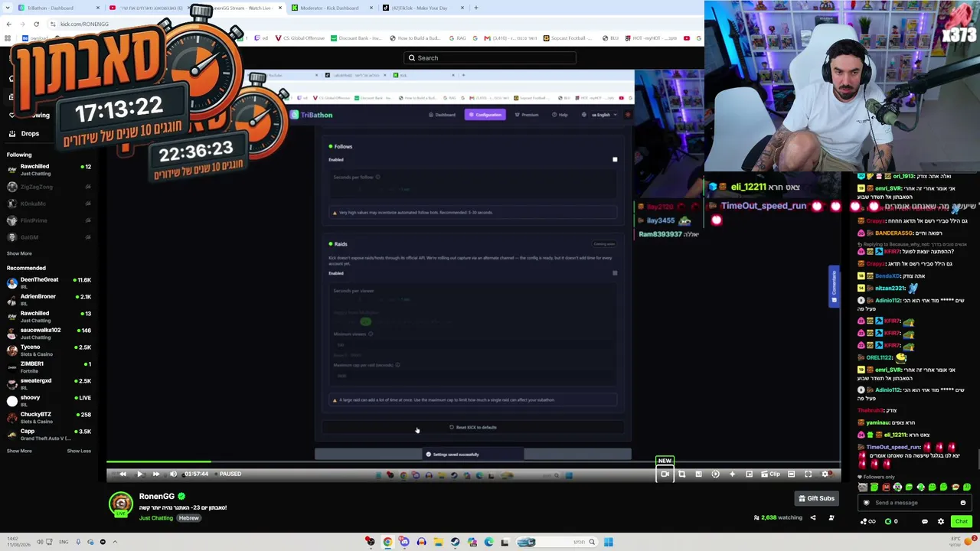Click the chat bubble icon near Chat
Viewport: 980px width, 551px height.
924,522
